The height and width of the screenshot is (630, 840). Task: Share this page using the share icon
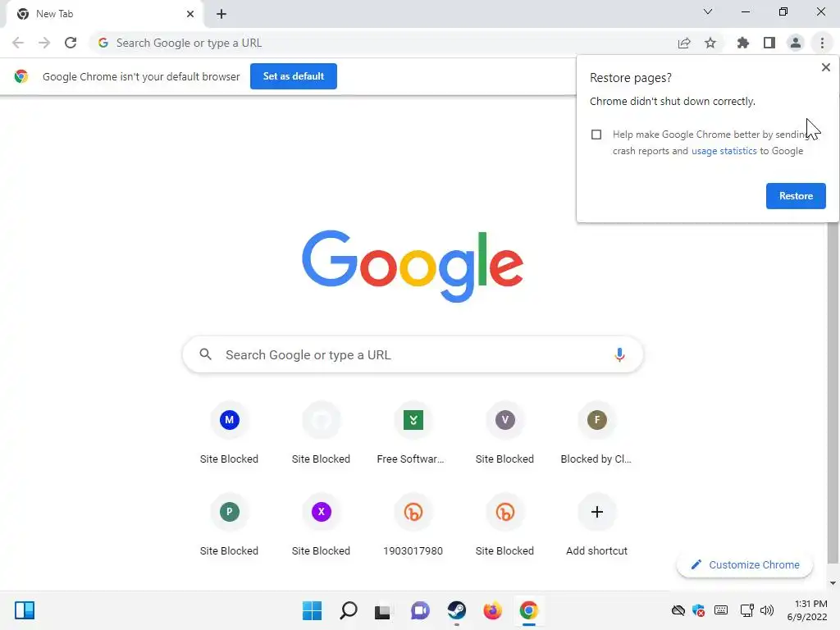(x=684, y=43)
